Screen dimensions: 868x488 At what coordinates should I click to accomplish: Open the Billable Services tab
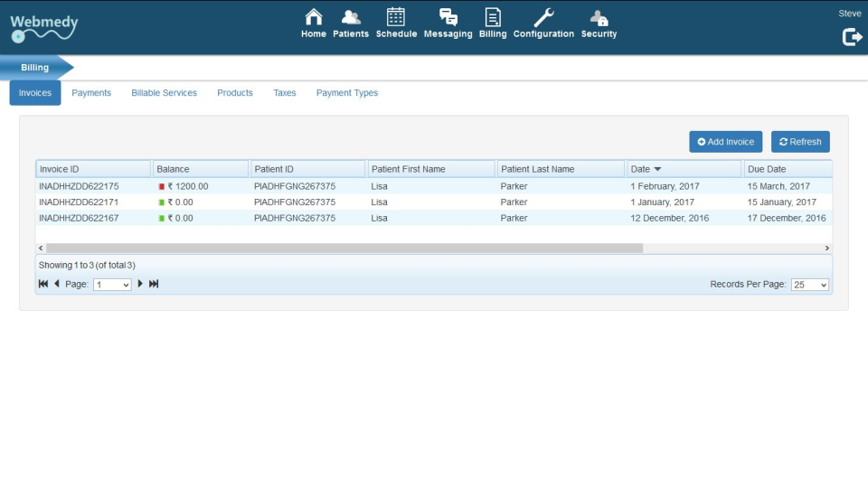[x=164, y=93]
